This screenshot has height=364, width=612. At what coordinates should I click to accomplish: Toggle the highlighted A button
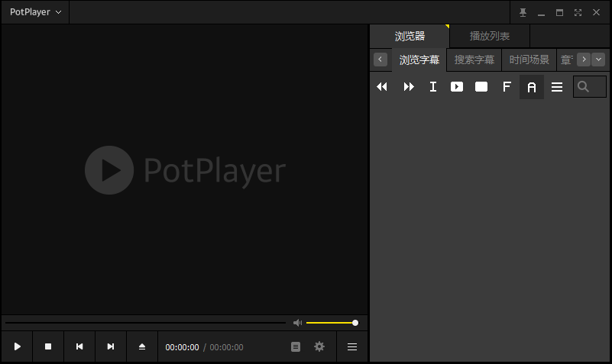pos(532,87)
